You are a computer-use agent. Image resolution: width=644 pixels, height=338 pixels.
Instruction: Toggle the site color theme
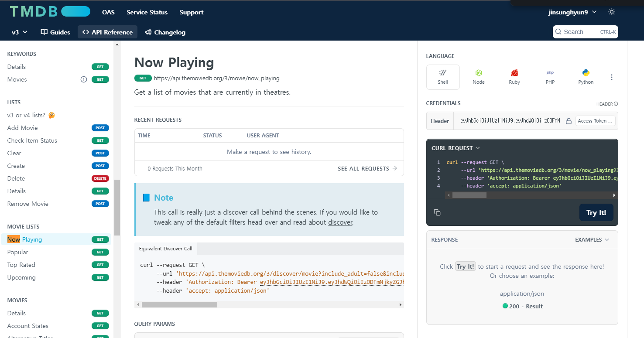click(x=611, y=12)
